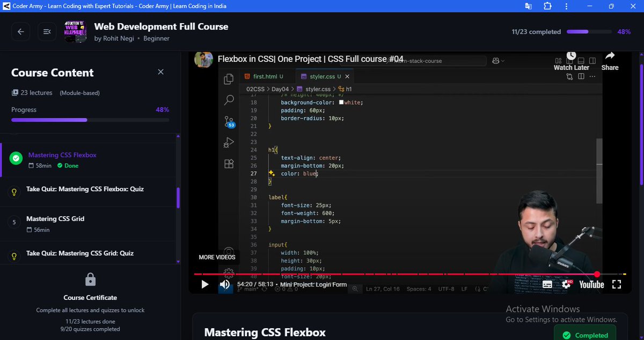Open the channel avatar on the video
Screen dimensions: 644x340
pyautogui.click(x=203, y=59)
